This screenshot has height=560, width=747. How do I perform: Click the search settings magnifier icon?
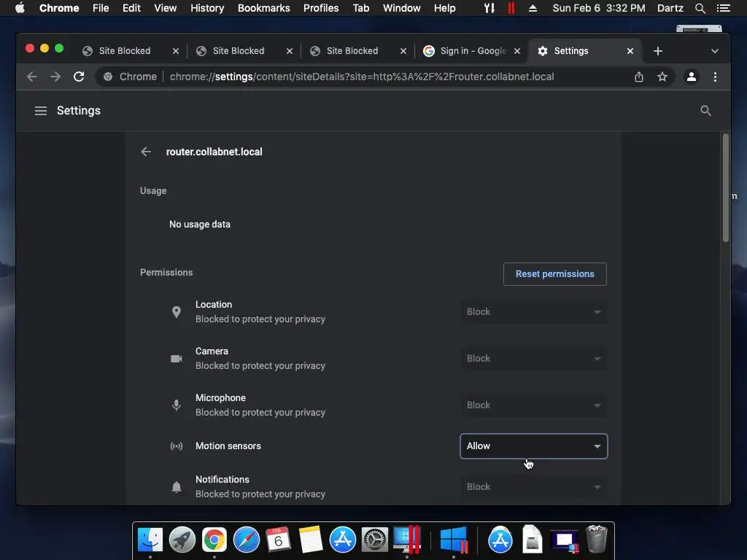click(705, 111)
